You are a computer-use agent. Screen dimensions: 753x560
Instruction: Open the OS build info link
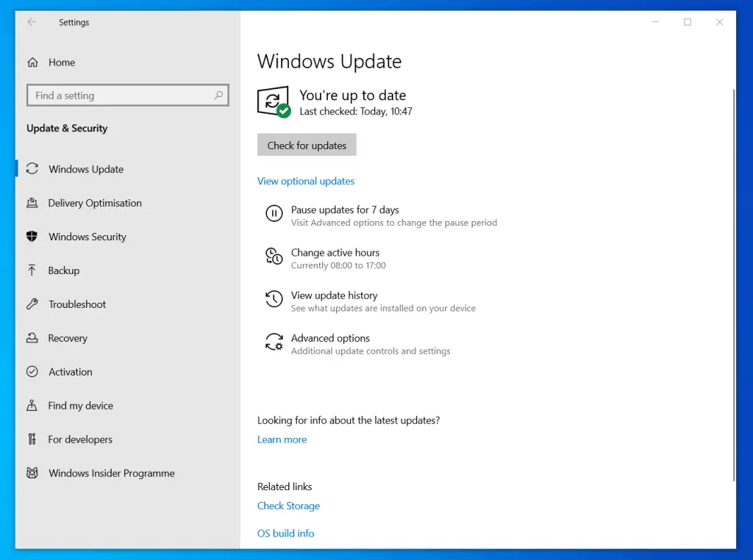tap(286, 533)
